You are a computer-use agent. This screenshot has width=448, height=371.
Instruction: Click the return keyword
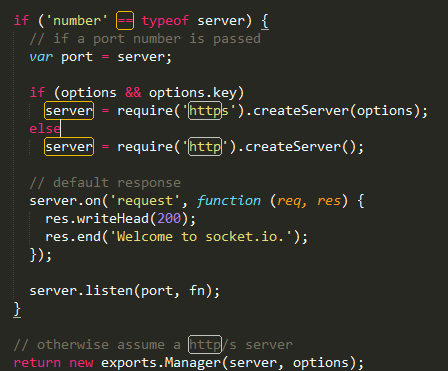(x=37, y=363)
